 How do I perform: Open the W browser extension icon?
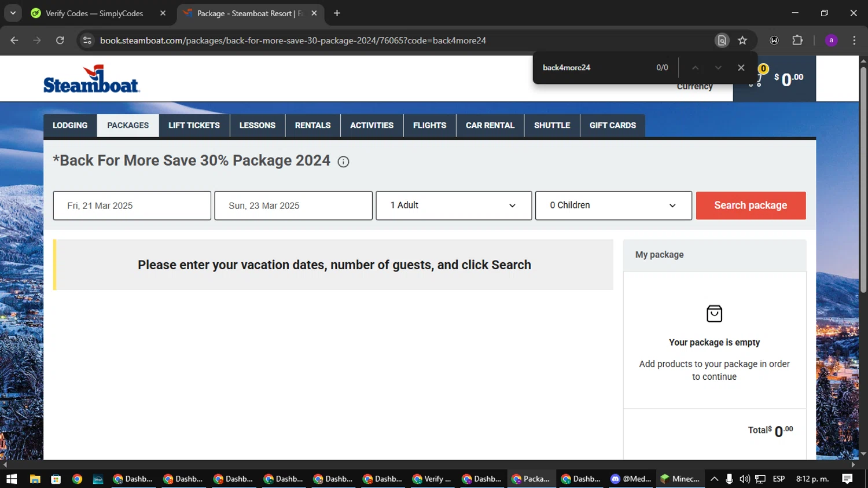[774, 41]
